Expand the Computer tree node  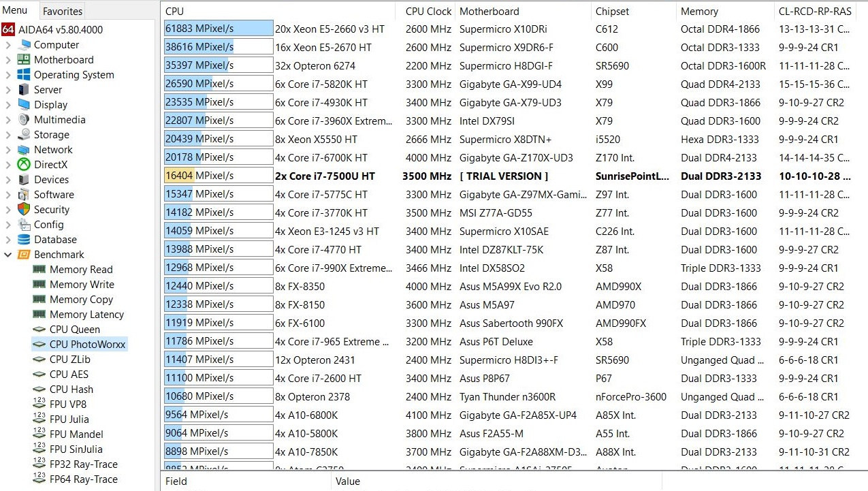[8, 45]
